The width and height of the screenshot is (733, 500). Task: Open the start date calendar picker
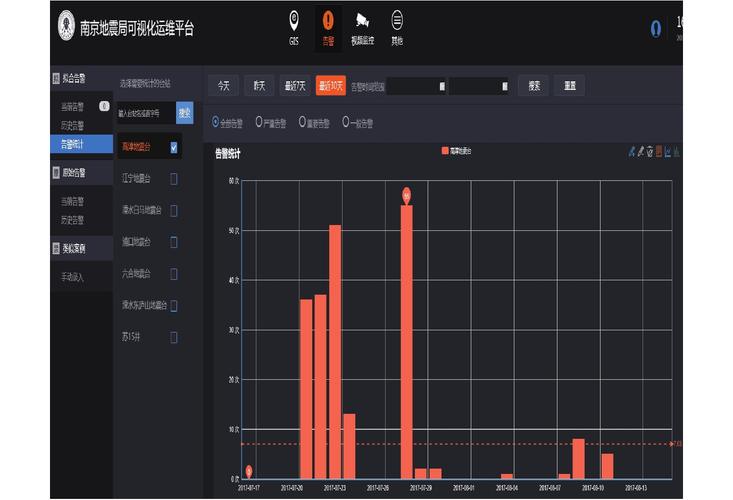click(442, 86)
